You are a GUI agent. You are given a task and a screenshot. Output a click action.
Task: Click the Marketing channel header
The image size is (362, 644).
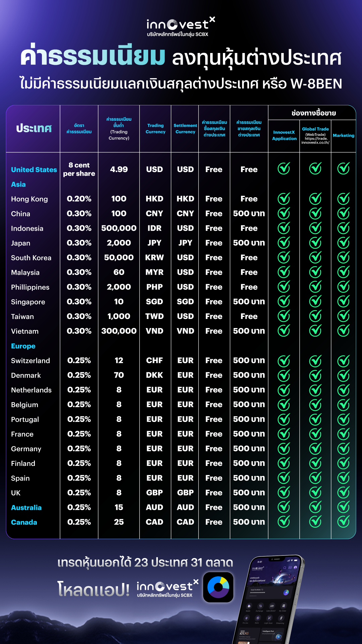coord(344,136)
